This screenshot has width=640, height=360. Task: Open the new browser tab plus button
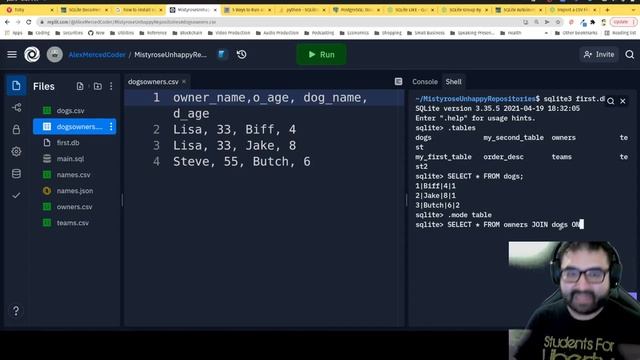[x=607, y=9]
